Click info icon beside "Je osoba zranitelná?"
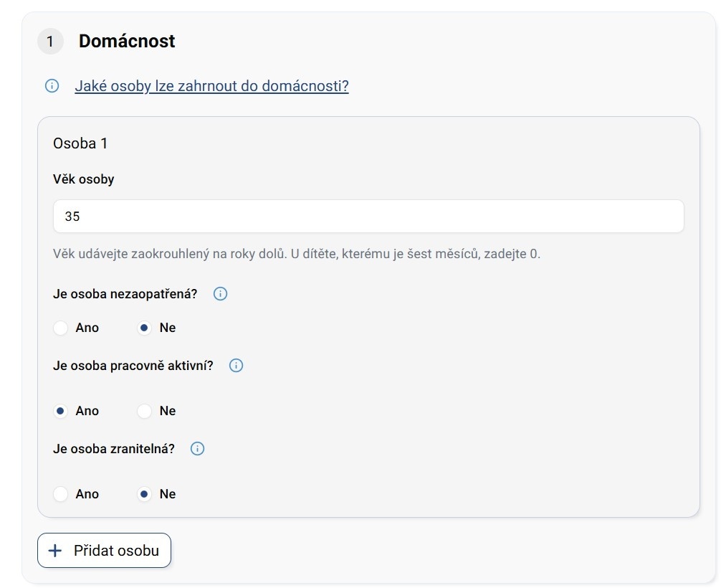721x588 pixels. (198, 449)
